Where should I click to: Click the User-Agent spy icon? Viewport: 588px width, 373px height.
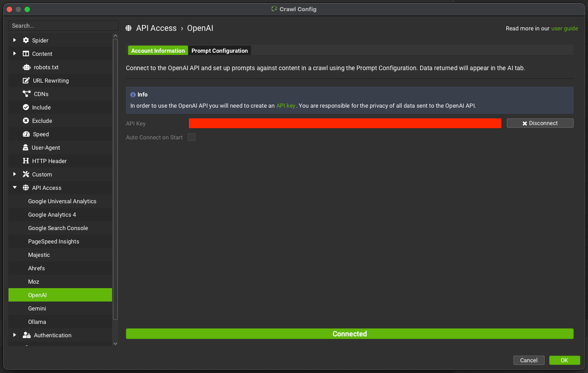26,147
